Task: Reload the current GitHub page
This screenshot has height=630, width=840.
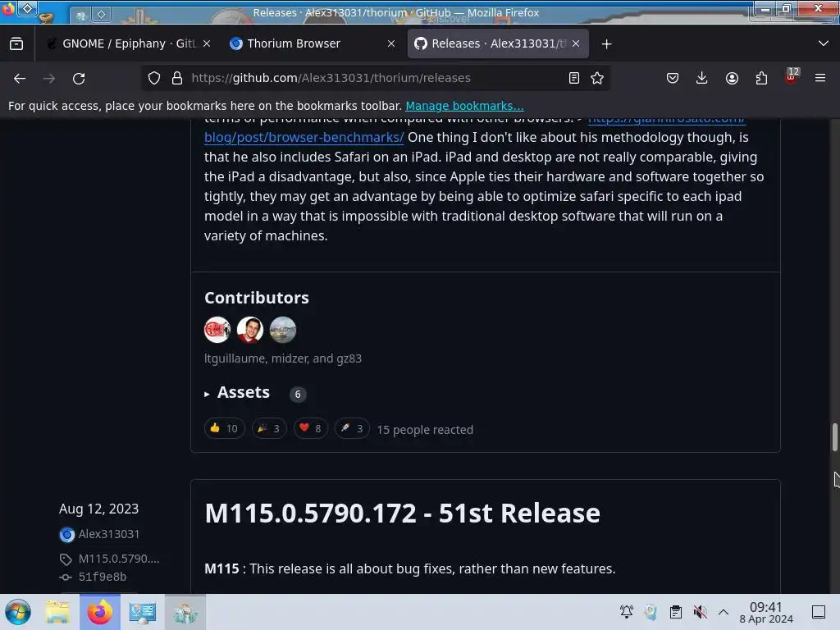Action: [x=79, y=78]
